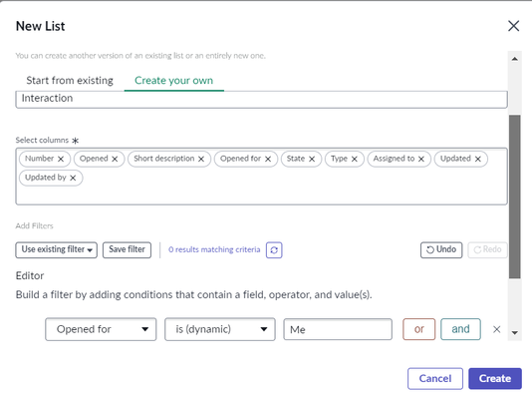Click the Editor heading text
532x395 pixels.
pos(30,275)
